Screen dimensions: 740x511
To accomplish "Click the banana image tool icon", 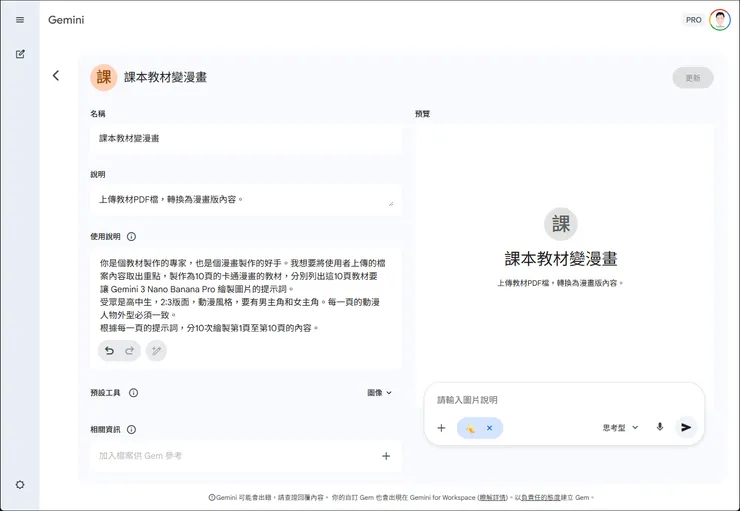I will [x=471, y=428].
